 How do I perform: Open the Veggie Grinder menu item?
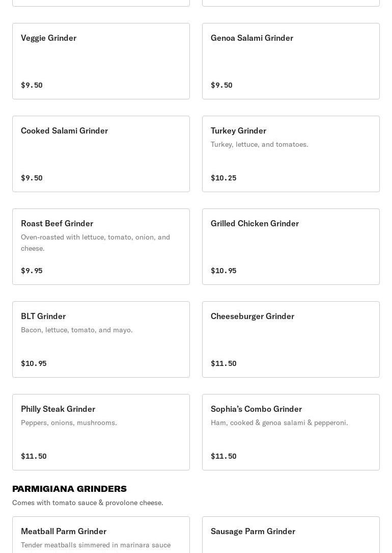tap(101, 61)
